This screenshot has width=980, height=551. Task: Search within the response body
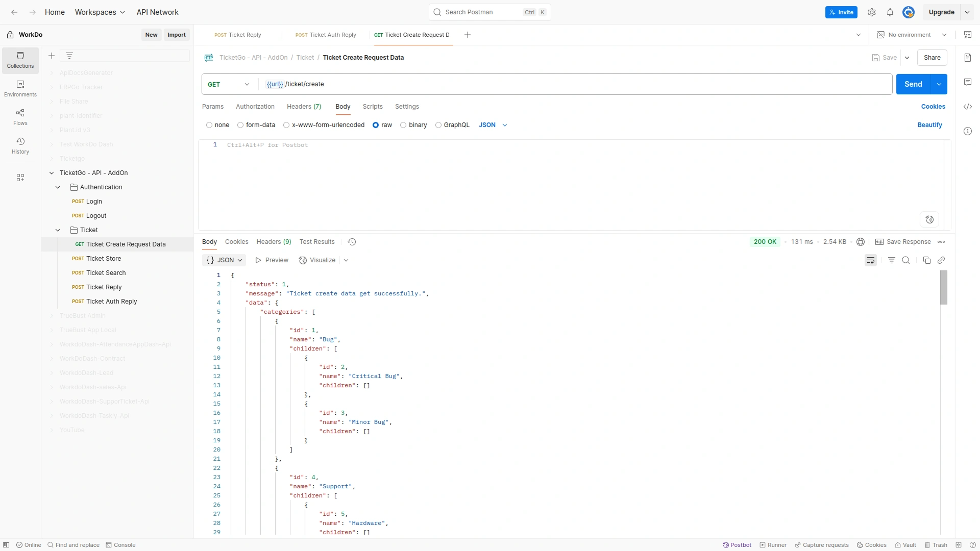[905, 260]
